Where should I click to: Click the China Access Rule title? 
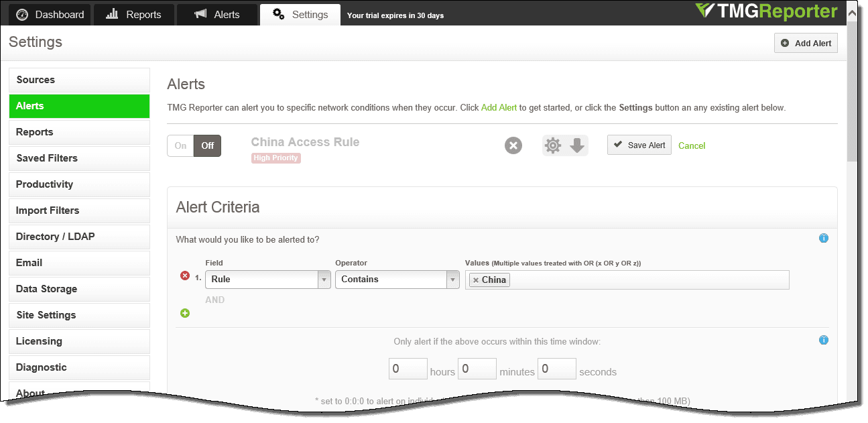[x=305, y=142]
